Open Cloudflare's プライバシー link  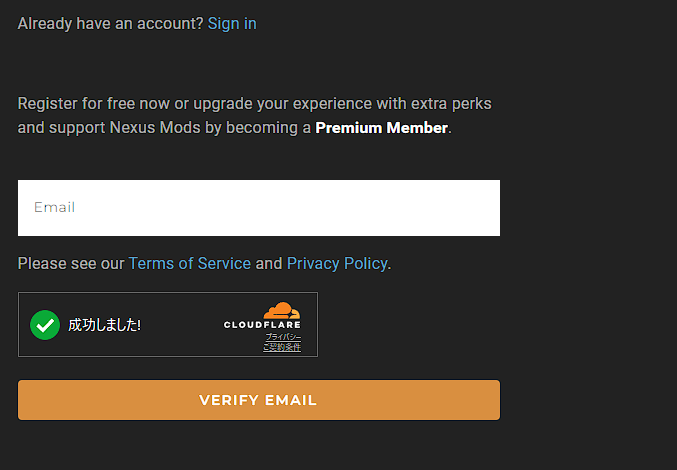283,337
